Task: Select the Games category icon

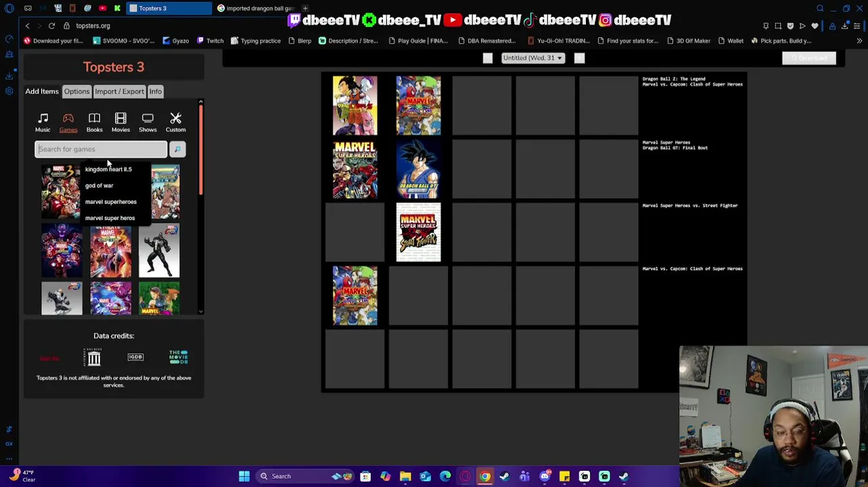Action: pyautogui.click(x=68, y=122)
